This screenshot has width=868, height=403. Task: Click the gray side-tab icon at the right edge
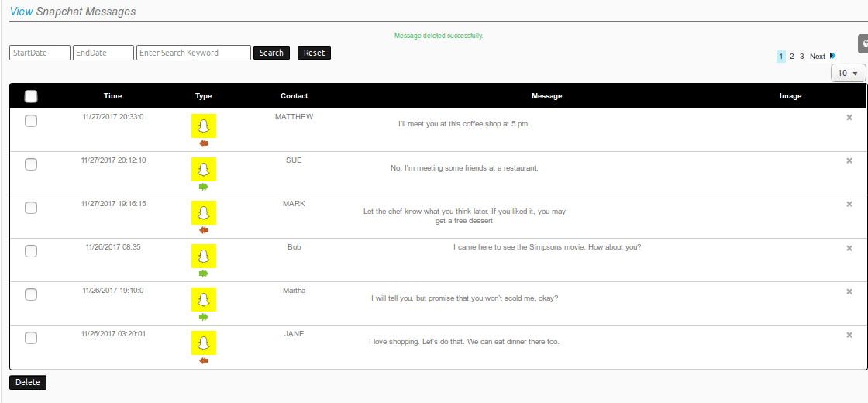click(x=863, y=43)
